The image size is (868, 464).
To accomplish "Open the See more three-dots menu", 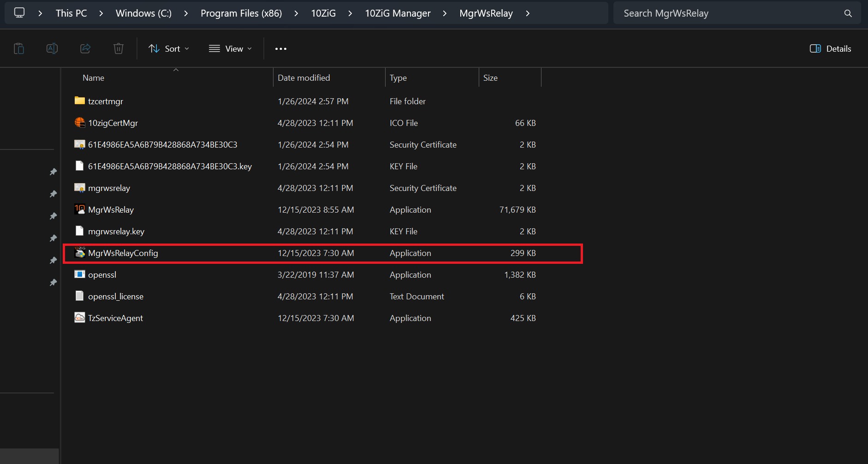I will 280,48.
